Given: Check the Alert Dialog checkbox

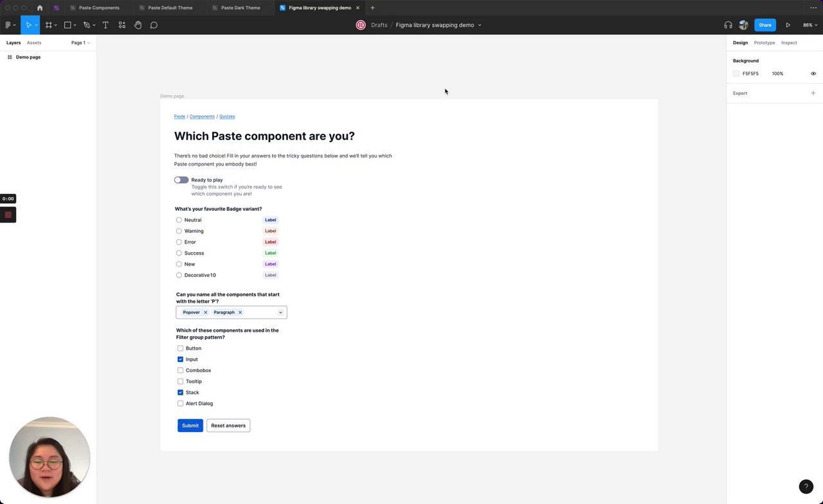Looking at the screenshot, I should click(180, 404).
